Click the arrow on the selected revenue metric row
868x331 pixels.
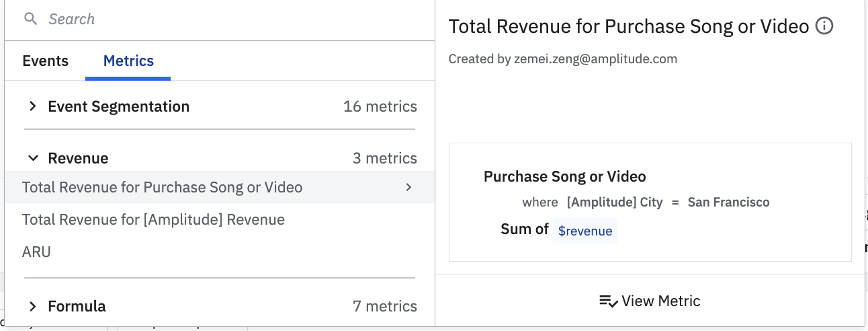point(408,187)
